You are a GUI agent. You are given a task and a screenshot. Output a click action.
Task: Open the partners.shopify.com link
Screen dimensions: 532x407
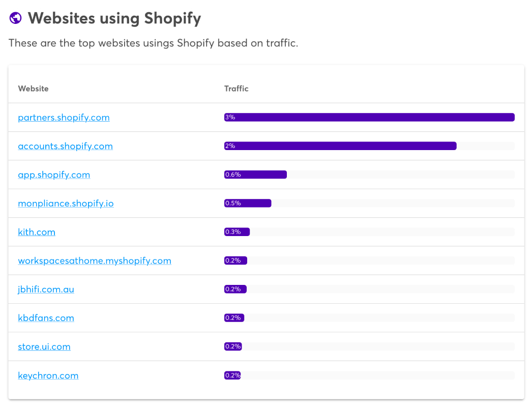tap(64, 118)
